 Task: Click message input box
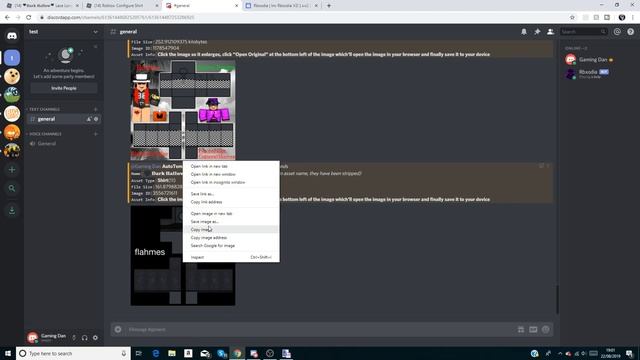(x=318, y=329)
